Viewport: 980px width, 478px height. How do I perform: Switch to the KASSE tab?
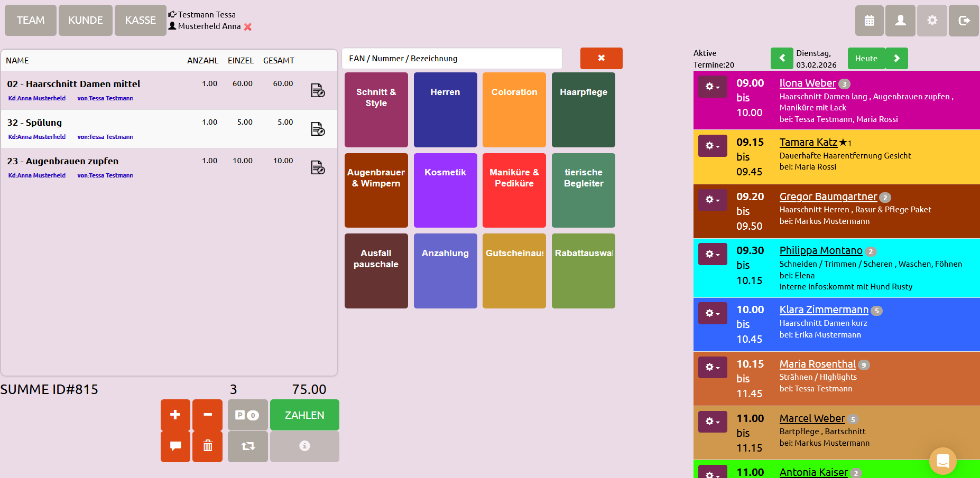point(140,21)
